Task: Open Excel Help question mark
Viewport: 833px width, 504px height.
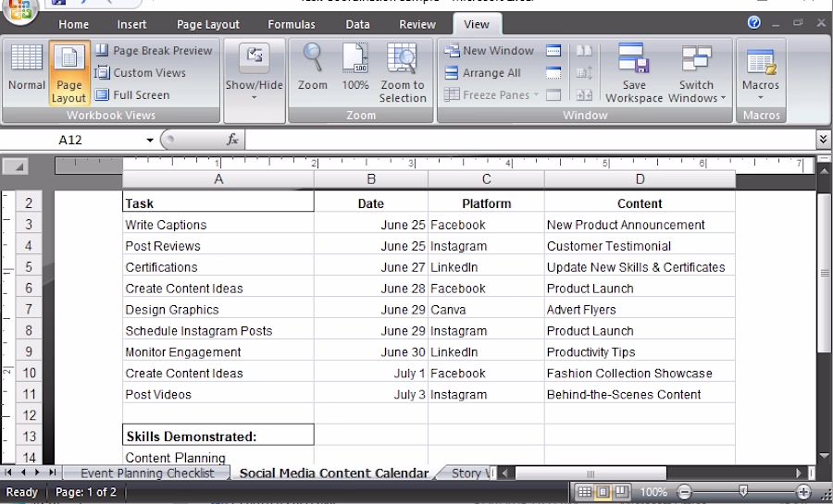Action: (753, 22)
